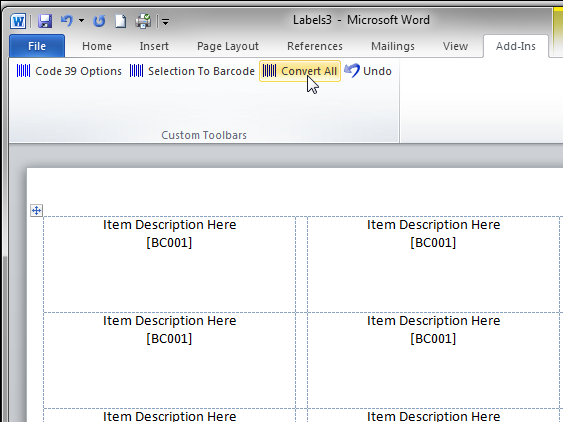The height and width of the screenshot is (422, 563).
Task: Open the References tab
Action: point(315,46)
